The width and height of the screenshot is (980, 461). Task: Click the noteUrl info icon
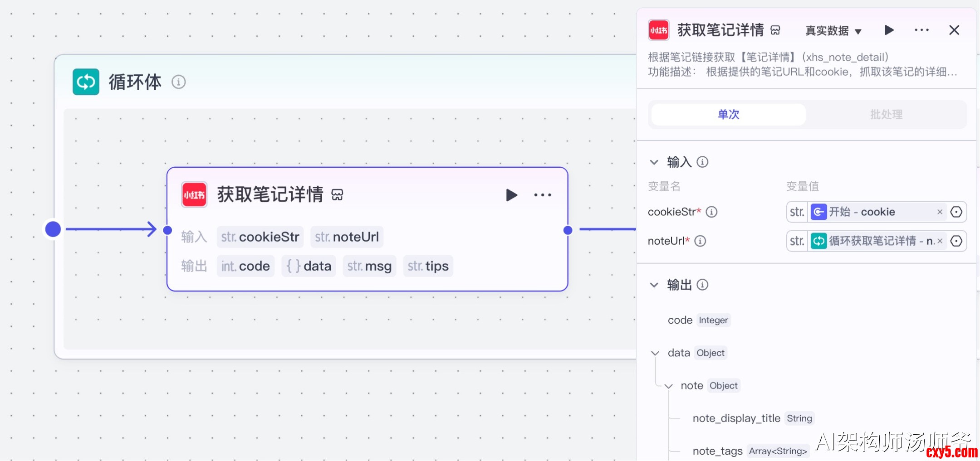click(700, 241)
